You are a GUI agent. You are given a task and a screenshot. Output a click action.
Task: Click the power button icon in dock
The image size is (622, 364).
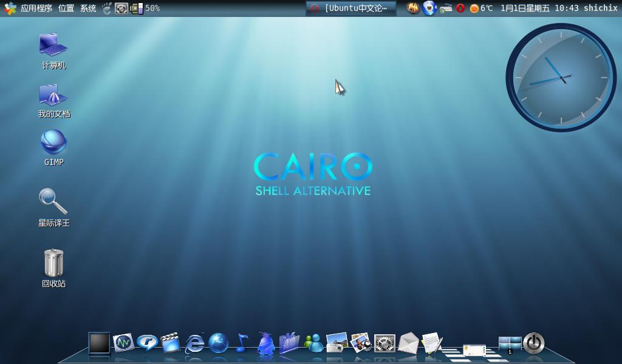click(x=533, y=343)
